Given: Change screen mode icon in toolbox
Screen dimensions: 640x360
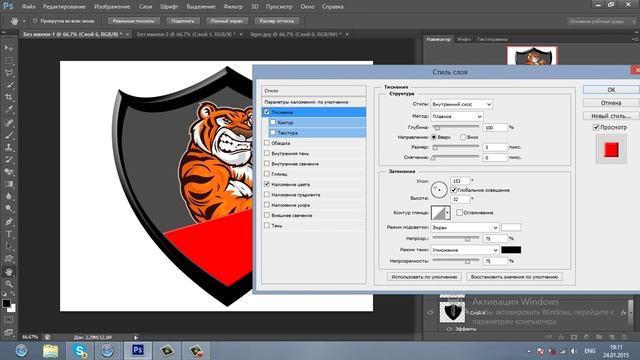Looking at the screenshot, I should point(9,332).
